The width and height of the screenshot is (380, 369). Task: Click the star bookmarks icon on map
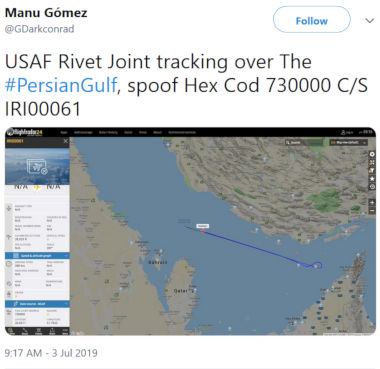click(x=372, y=179)
